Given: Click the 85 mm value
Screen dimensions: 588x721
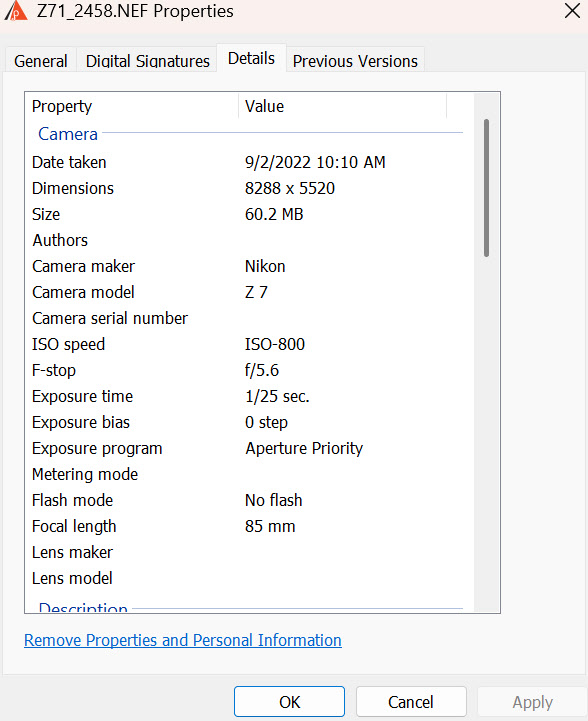Looking at the screenshot, I should [x=270, y=526].
